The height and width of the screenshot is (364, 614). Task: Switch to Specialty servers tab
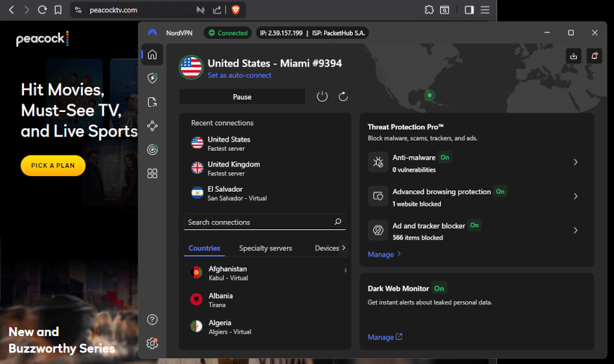(x=266, y=248)
